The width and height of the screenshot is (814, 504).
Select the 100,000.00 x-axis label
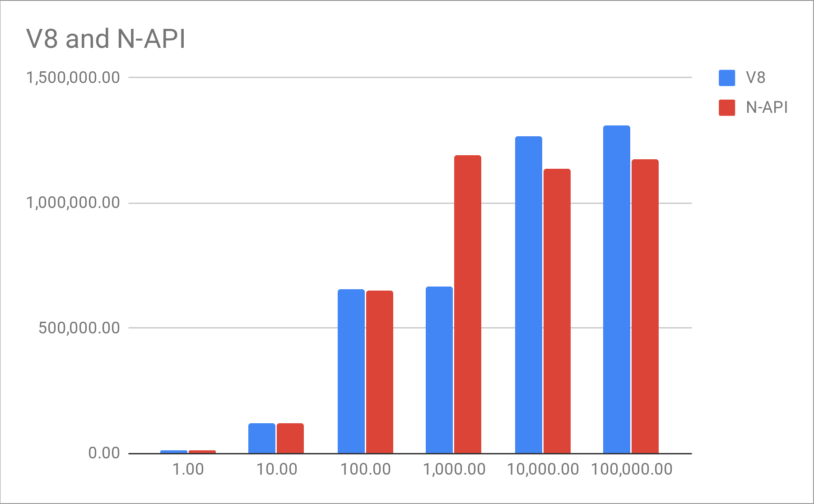[631, 469]
